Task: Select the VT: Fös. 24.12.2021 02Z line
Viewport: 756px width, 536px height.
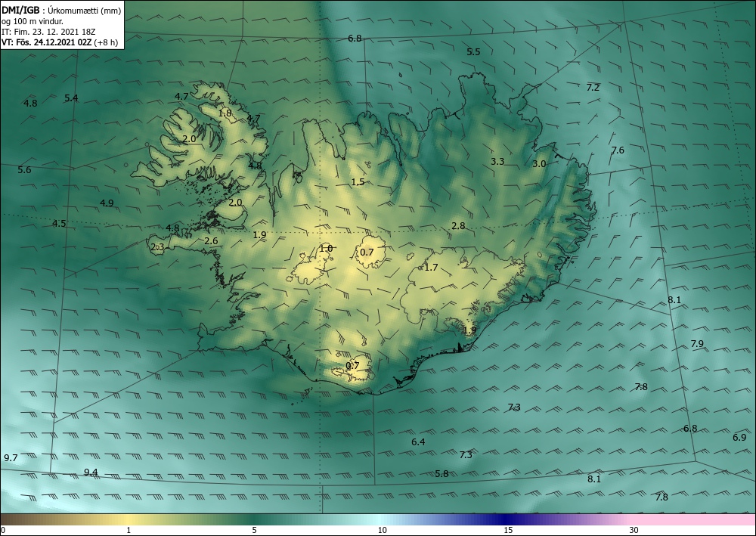Action: click(60, 42)
